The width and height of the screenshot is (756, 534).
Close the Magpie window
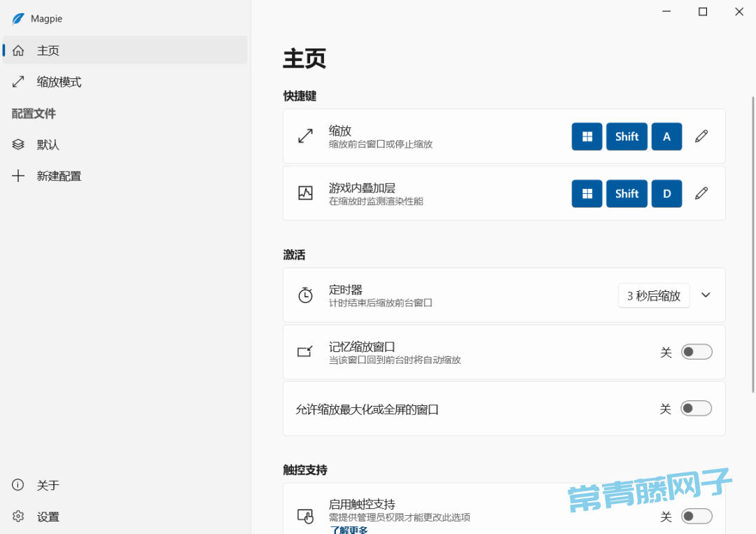tap(739, 12)
